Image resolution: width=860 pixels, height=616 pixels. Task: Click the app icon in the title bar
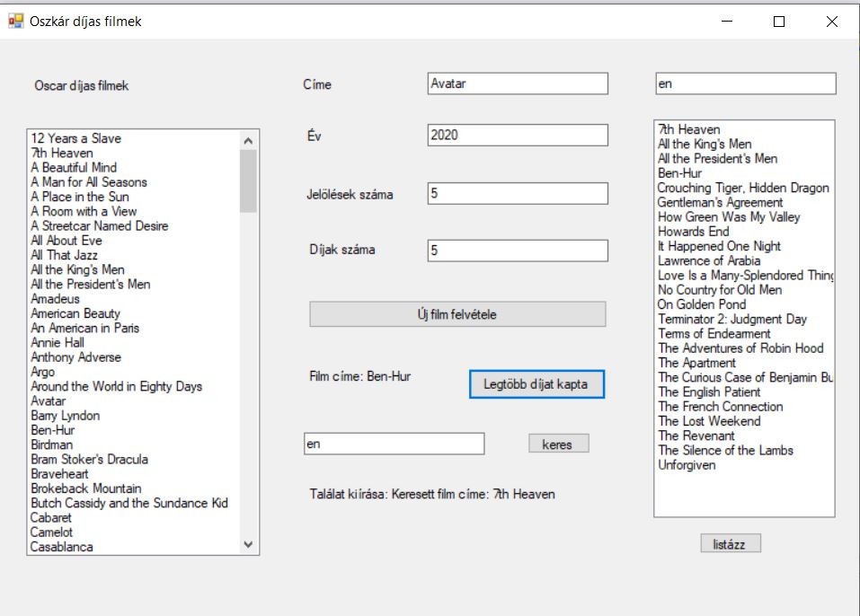(x=16, y=22)
